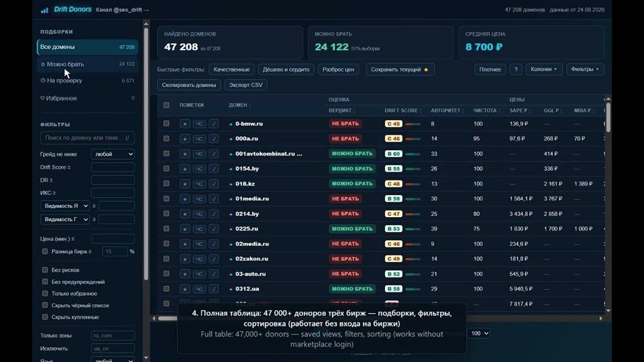Blacklist 018.kz using the ЧС icon
This screenshot has width=644, height=362.
(x=199, y=184)
